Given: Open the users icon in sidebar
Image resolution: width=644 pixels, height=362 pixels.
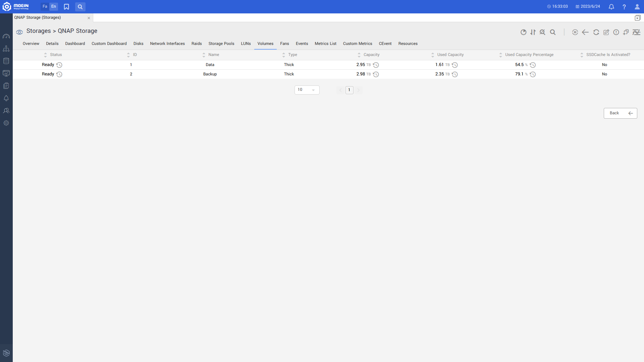Looking at the screenshot, I should click(x=6, y=111).
